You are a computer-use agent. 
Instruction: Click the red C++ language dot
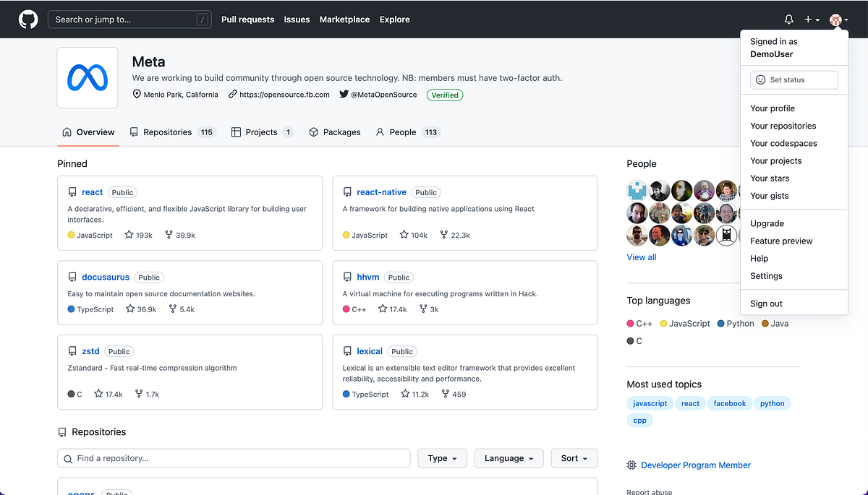click(x=629, y=323)
